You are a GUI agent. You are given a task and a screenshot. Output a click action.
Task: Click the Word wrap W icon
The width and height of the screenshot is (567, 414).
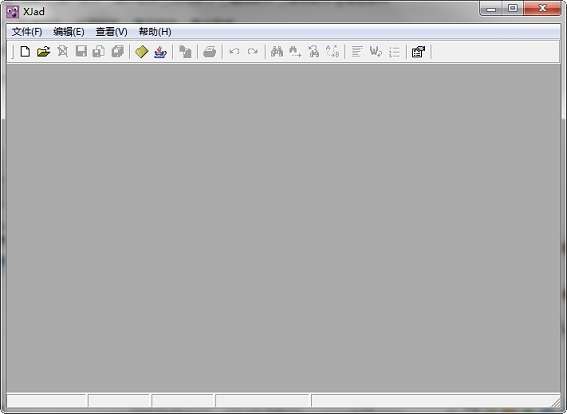(x=376, y=51)
